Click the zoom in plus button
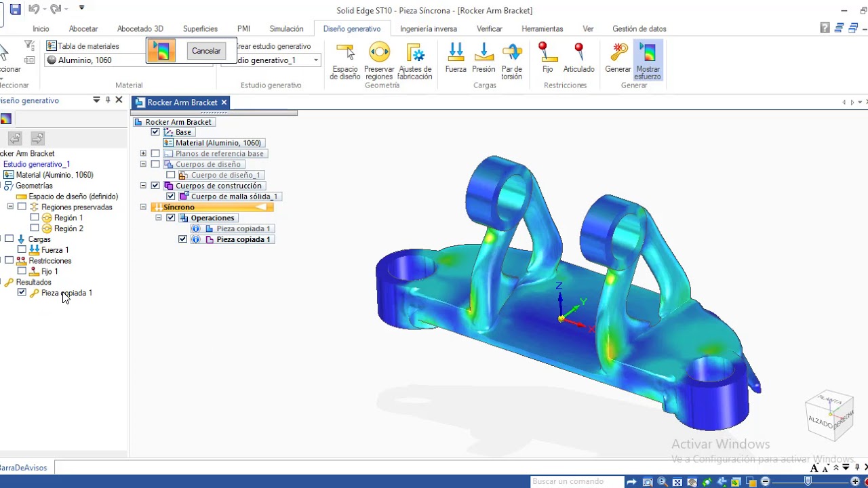The width and height of the screenshot is (868, 488). click(x=855, y=482)
